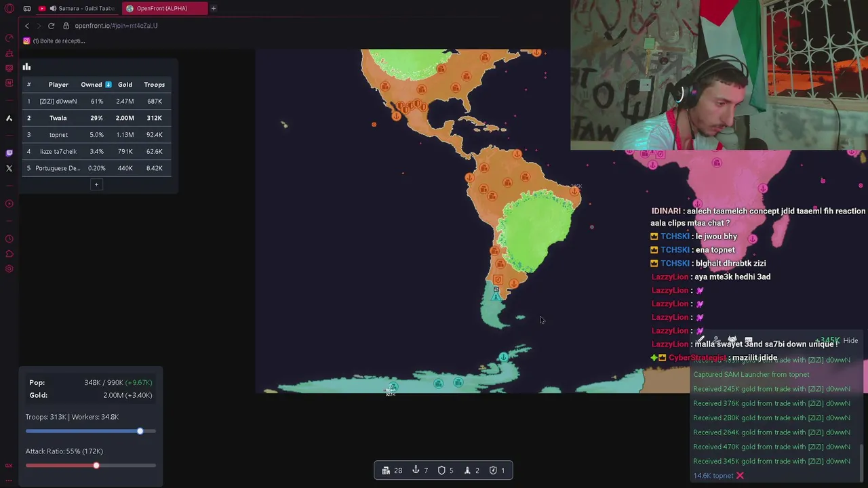This screenshot has height=488, width=868.
Task: Open a new browser tab
Action: coord(213,9)
